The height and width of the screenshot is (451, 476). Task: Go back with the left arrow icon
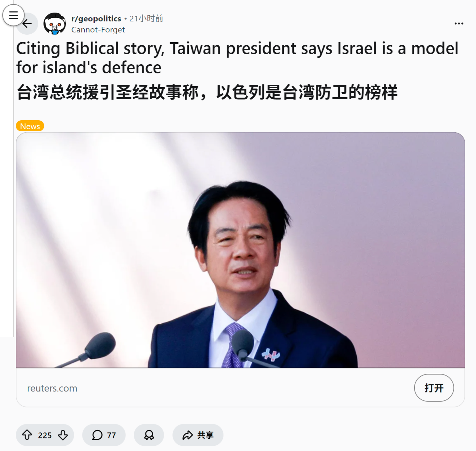tap(28, 24)
